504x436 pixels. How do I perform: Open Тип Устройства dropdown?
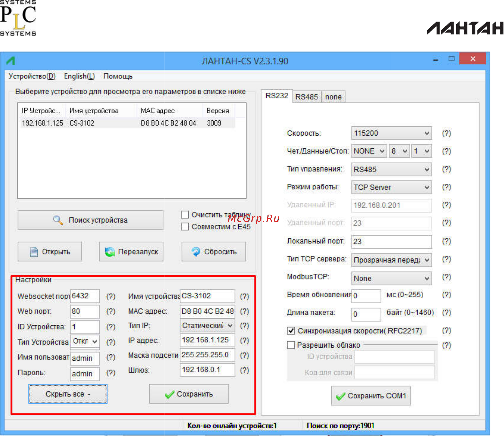pos(85,342)
